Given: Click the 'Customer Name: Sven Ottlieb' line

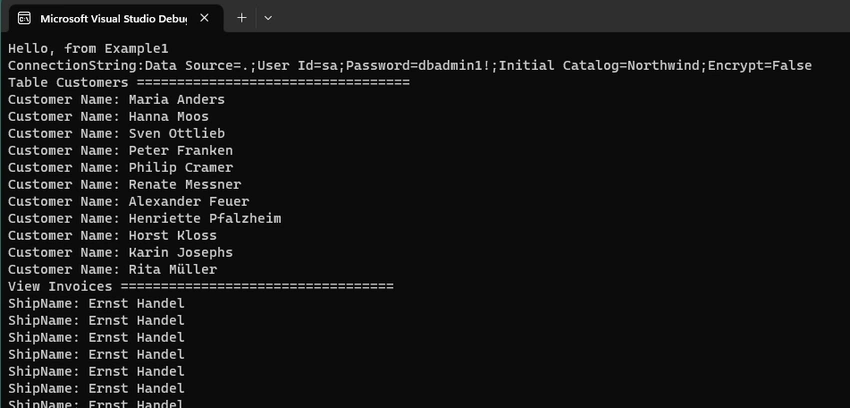Looking at the screenshot, I should (x=116, y=133).
